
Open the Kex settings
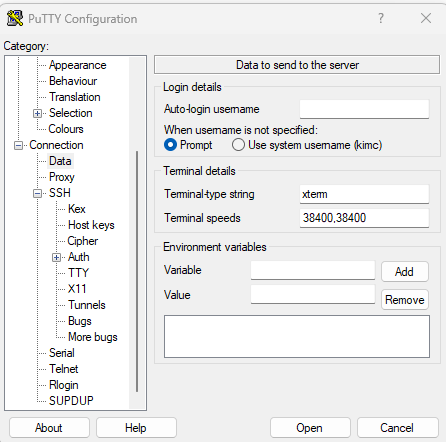(77, 209)
